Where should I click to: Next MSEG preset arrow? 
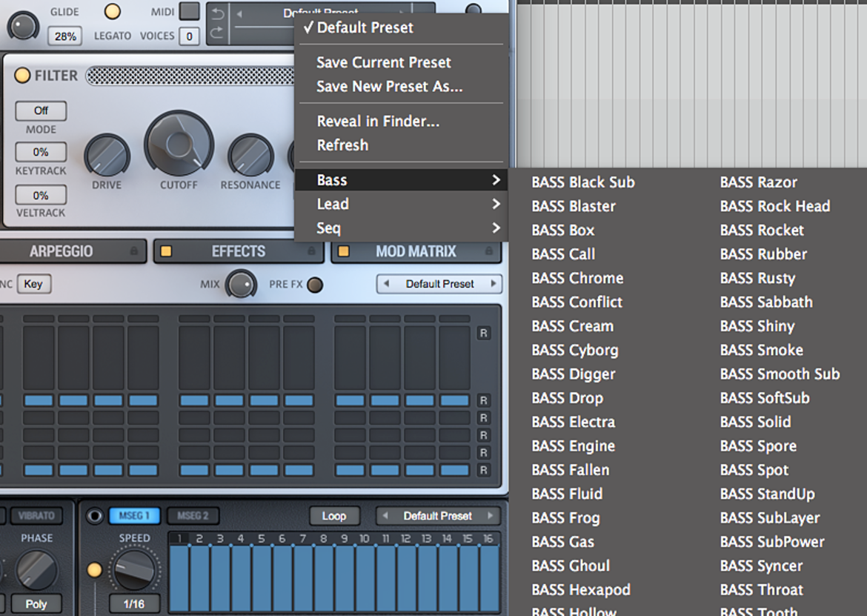[x=491, y=516]
